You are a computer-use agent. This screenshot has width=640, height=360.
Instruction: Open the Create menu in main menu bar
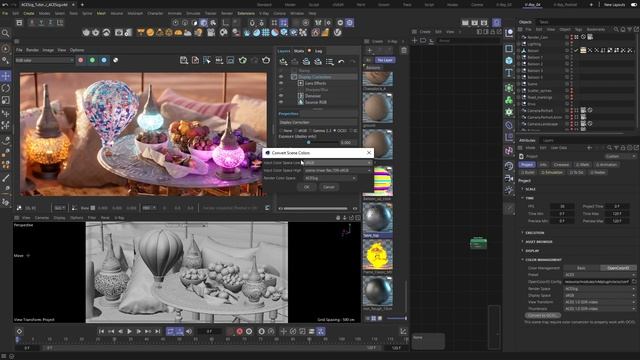pyautogui.click(x=29, y=13)
